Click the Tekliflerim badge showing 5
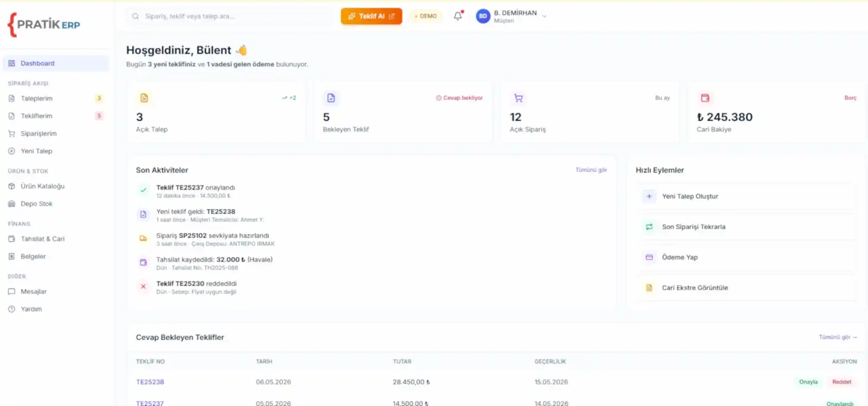Image resolution: width=868 pixels, height=406 pixels. coord(99,116)
